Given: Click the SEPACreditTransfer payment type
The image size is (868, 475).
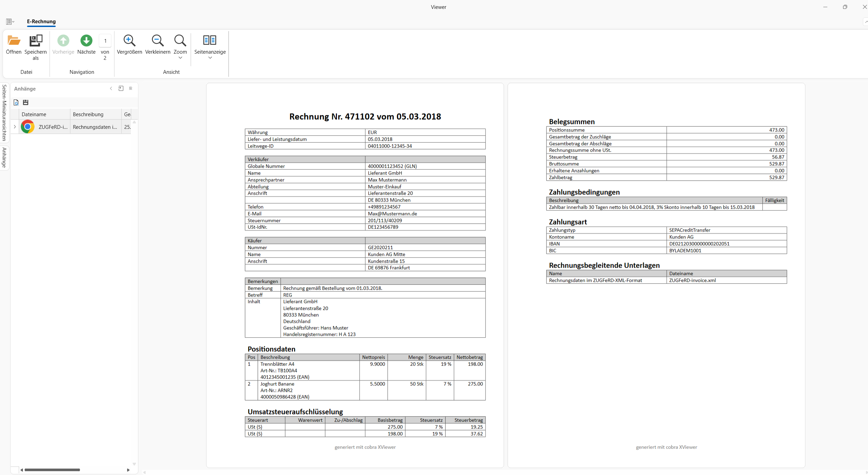Looking at the screenshot, I should [689, 230].
